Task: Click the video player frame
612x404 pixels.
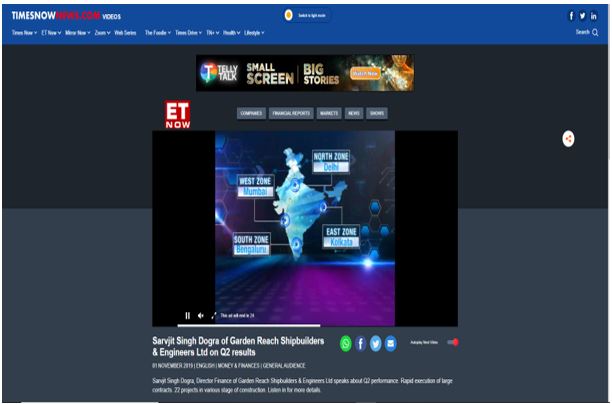Action: [x=305, y=228]
